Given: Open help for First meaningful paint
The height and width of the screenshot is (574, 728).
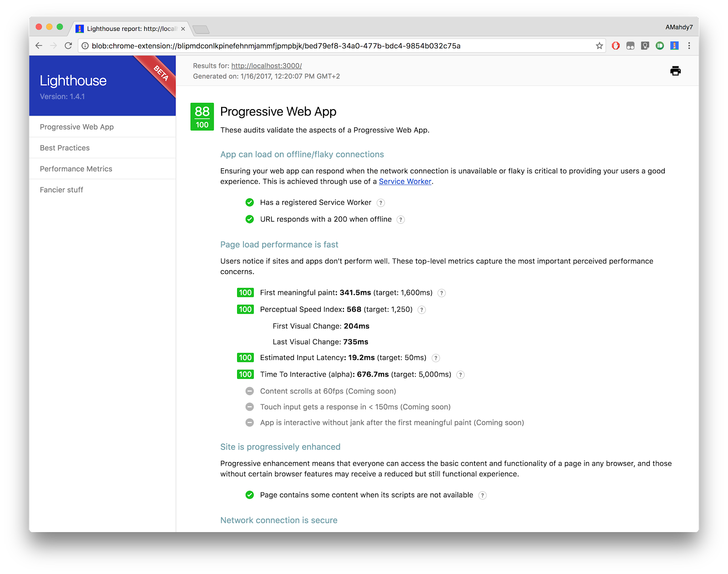Looking at the screenshot, I should pyautogui.click(x=441, y=293).
